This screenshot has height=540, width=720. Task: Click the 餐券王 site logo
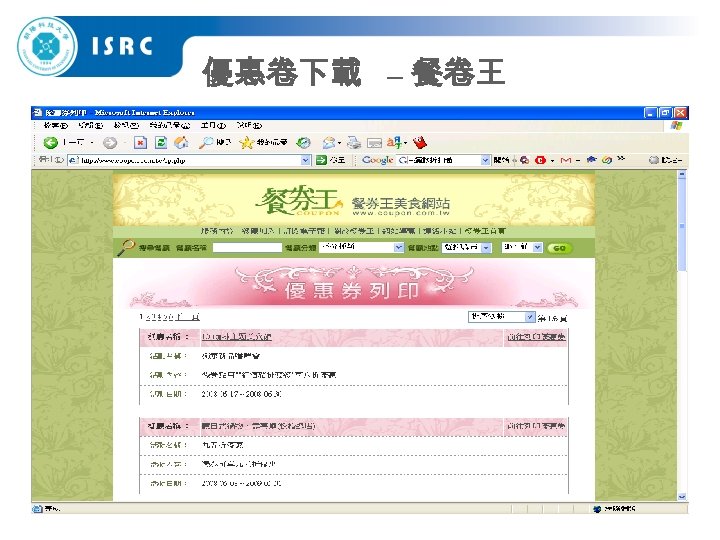point(299,200)
